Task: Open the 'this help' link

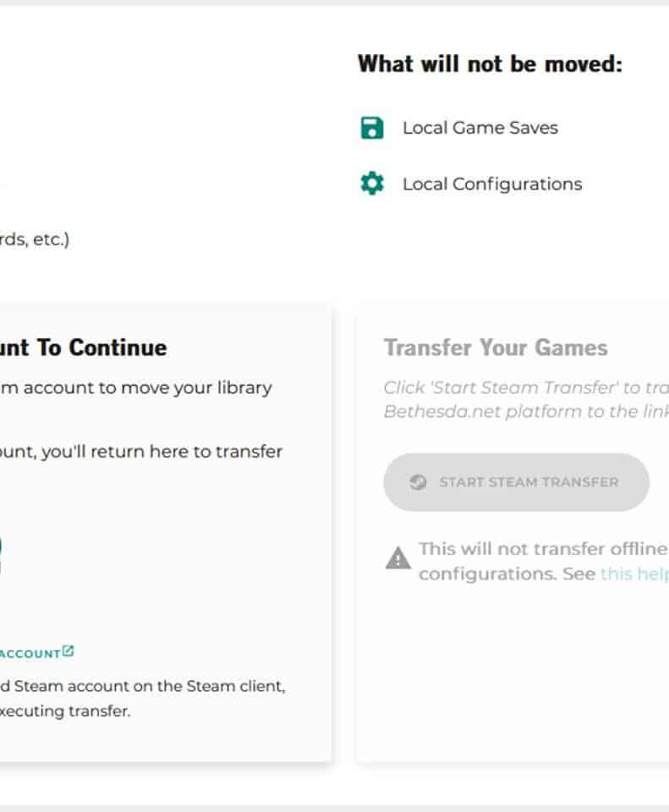Action: (x=633, y=573)
